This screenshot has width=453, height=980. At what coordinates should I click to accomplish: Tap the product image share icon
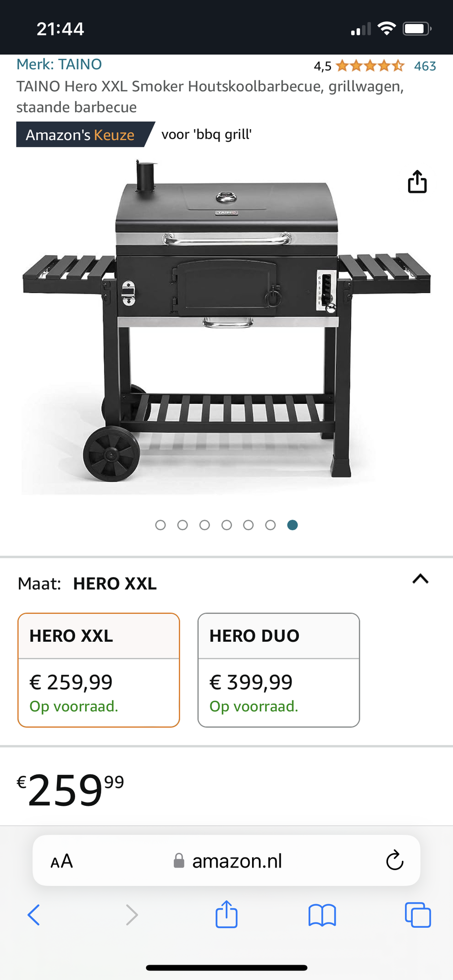point(417,182)
